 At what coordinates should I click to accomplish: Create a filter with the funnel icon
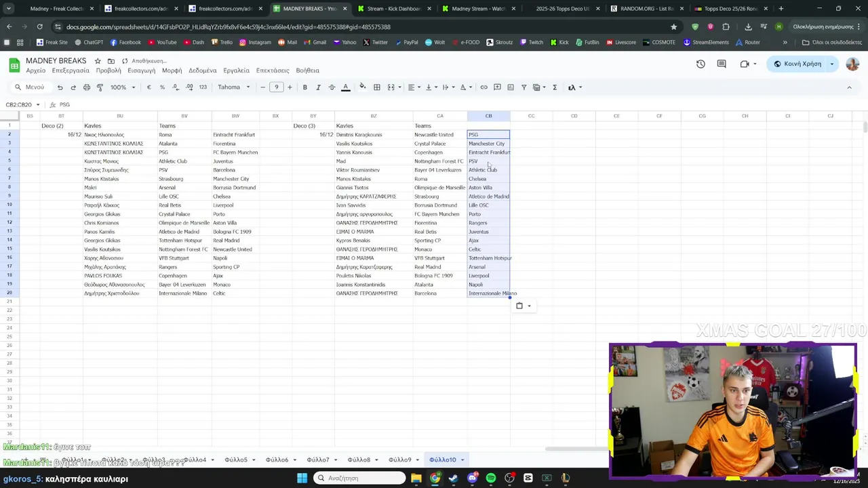(x=524, y=87)
